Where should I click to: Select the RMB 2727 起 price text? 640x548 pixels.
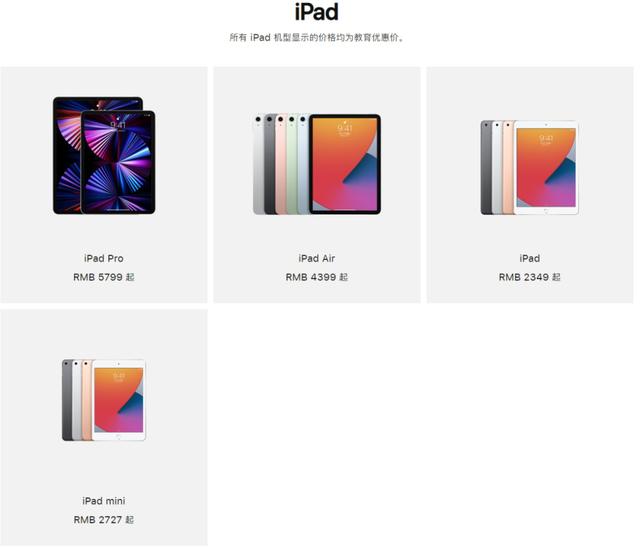104,519
